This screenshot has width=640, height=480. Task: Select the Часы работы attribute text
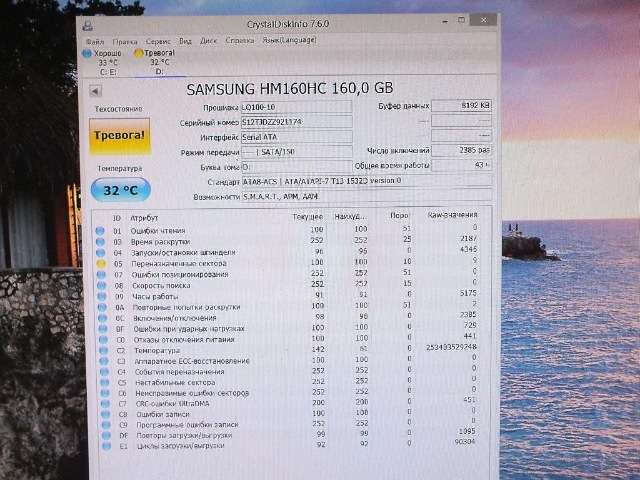155,296
